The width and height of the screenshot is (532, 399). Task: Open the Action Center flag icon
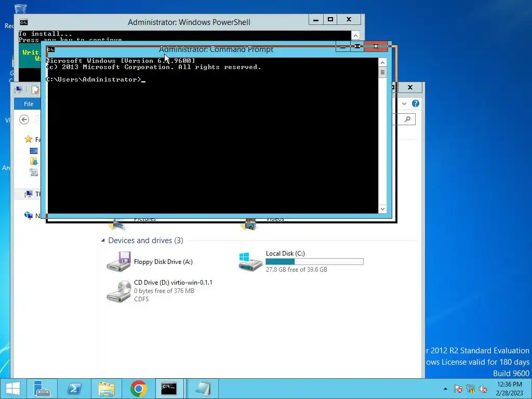[458, 389]
